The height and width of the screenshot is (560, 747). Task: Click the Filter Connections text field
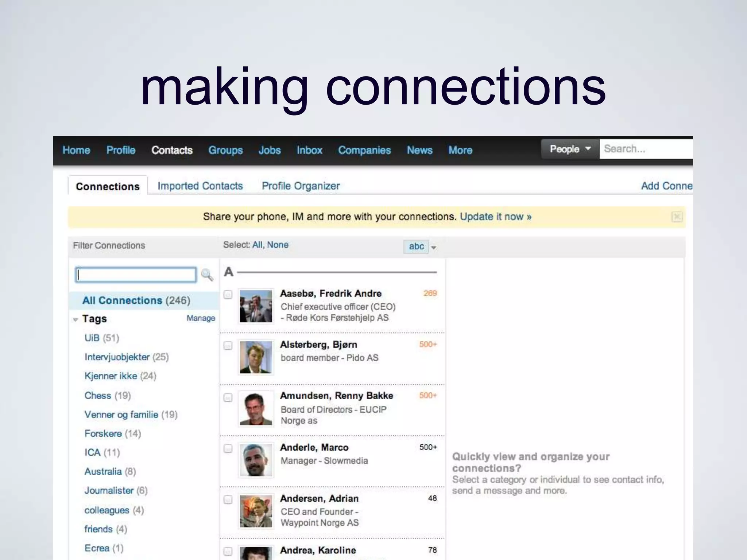click(136, 275)
